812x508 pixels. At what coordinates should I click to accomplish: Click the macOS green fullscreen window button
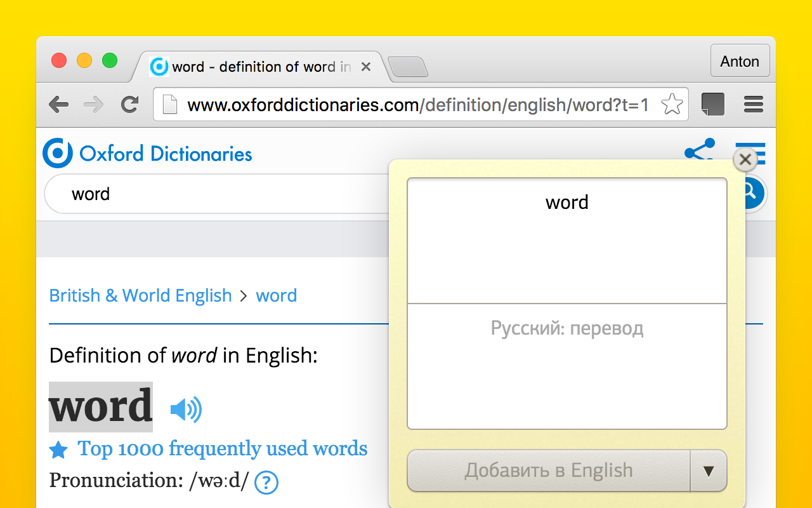[110, 60]
